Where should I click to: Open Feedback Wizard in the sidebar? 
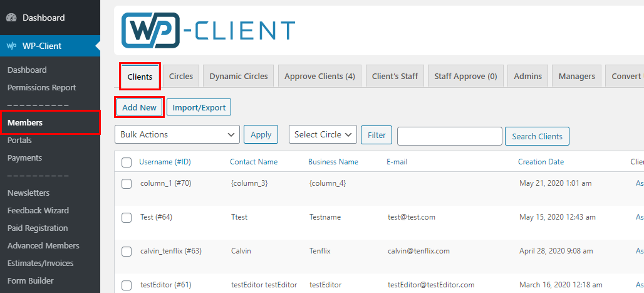pyautogui.click(x=38, y=210)
